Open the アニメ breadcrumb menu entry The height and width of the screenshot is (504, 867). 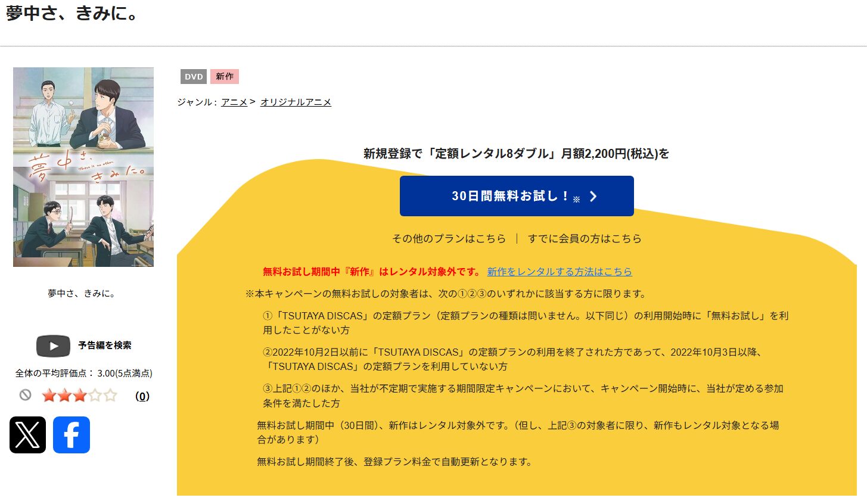234,101
